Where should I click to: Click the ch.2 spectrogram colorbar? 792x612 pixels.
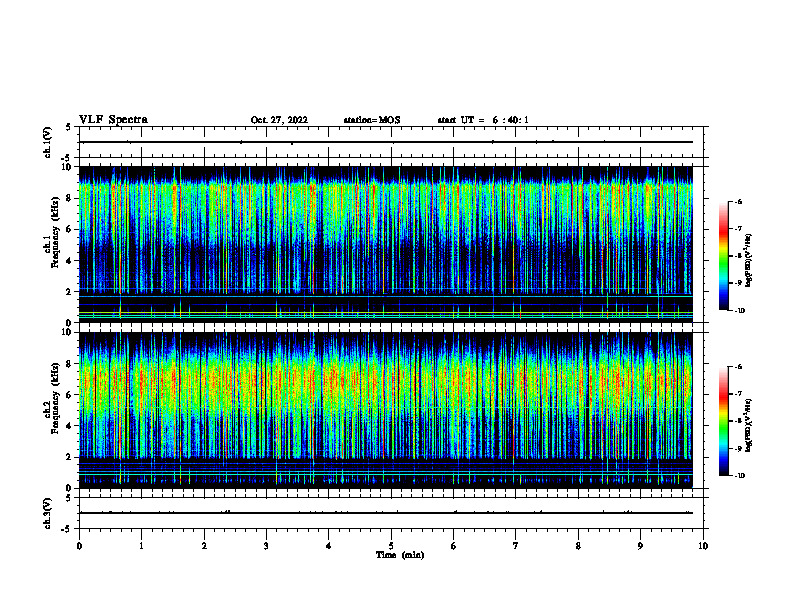point(724,421)
